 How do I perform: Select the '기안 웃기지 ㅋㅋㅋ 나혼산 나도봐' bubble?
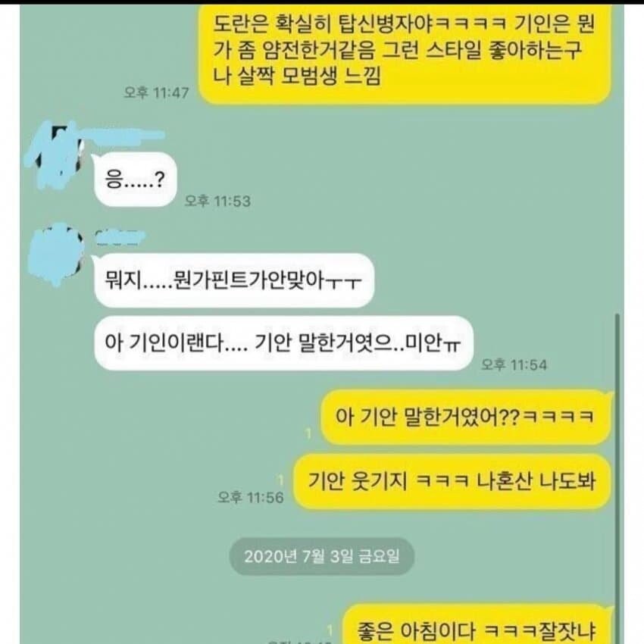452,481
